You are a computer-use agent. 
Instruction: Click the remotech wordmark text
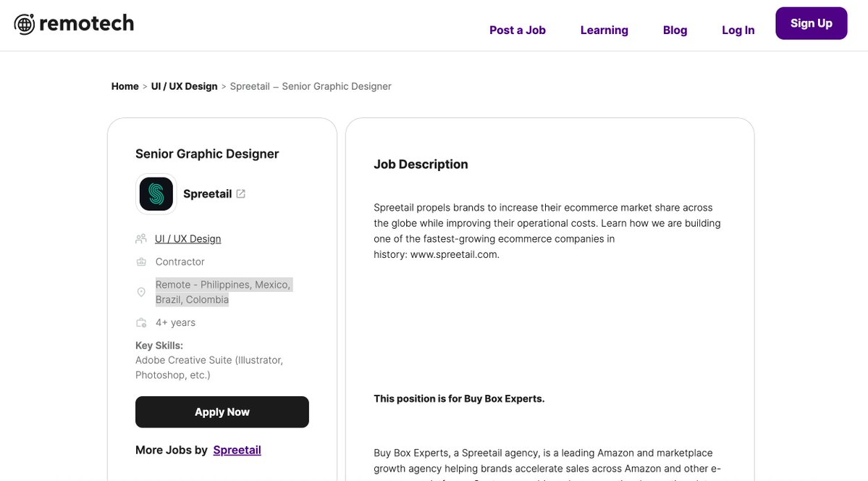click(x=86, y=23)
